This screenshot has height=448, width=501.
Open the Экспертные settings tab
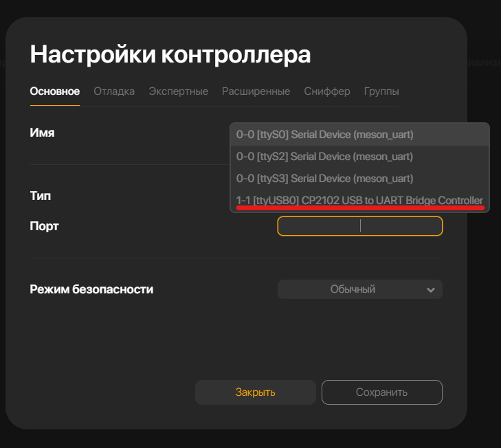[178, 91]
